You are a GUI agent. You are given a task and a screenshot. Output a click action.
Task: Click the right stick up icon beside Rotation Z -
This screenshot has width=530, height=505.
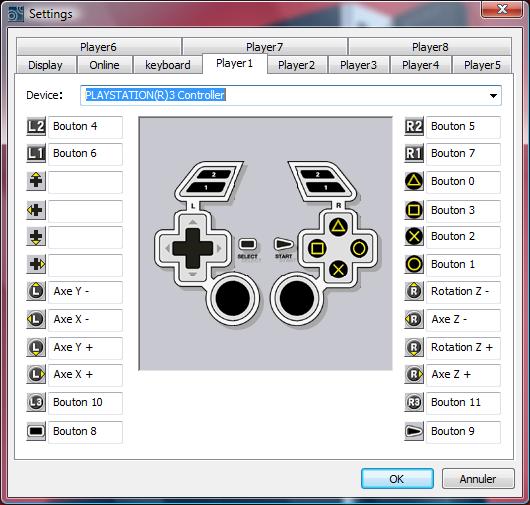414,291
